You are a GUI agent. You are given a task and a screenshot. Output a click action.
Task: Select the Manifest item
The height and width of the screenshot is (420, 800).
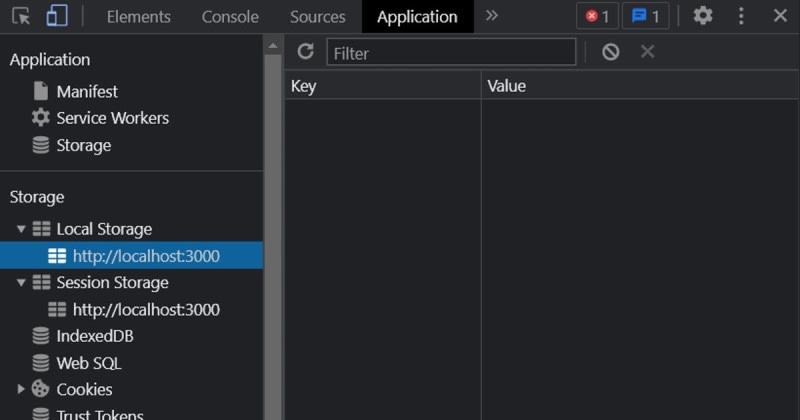pyautogui.click(x=86, y=91)
